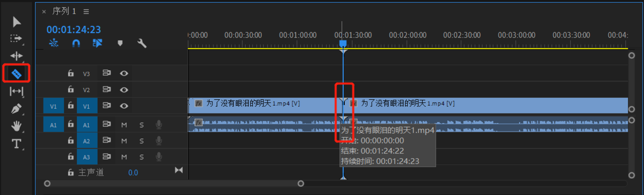Toggle sync lock on track A1
Screen dimensions: 644x195
click(107, 125)
